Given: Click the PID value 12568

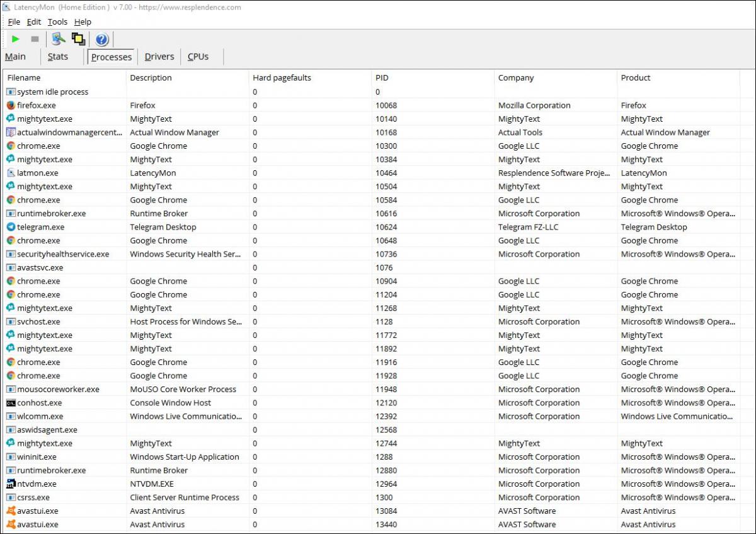Looking at the screenshot, I should pos(386,430).
